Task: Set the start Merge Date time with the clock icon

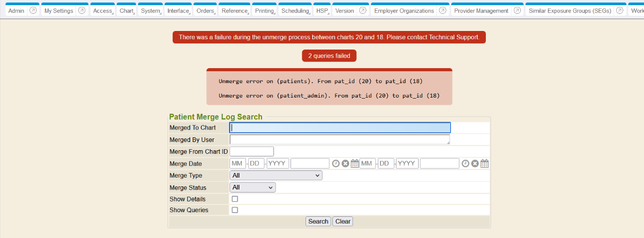Action: (336, 164)
